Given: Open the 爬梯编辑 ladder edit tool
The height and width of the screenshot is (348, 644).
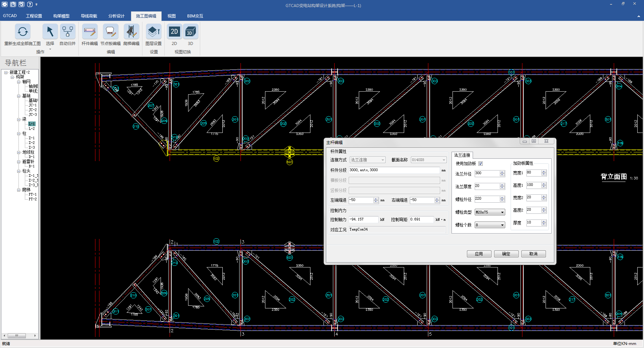Looking at the screenshot, I should coord(131,32).
